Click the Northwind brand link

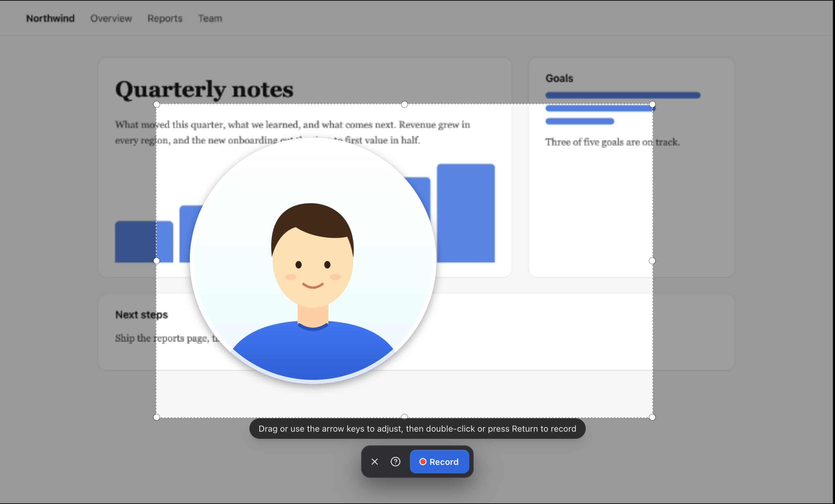[x=50, y=18]
